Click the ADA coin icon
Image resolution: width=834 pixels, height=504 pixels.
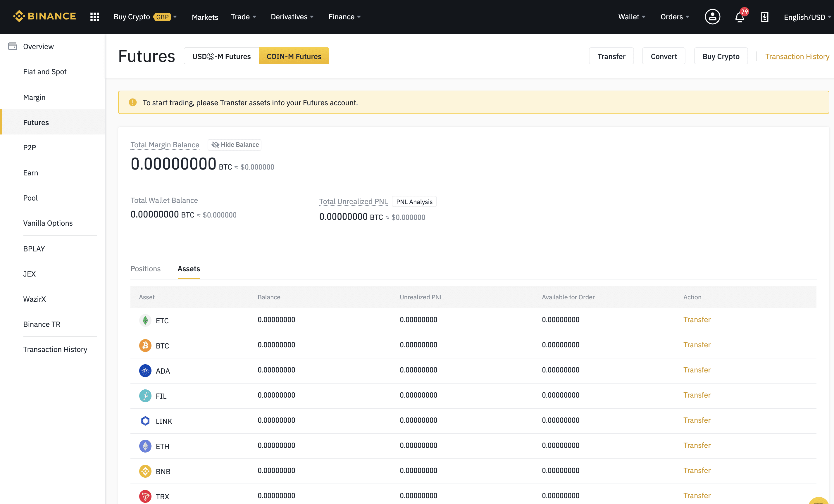pyautogui.click(x=145, y=371)
